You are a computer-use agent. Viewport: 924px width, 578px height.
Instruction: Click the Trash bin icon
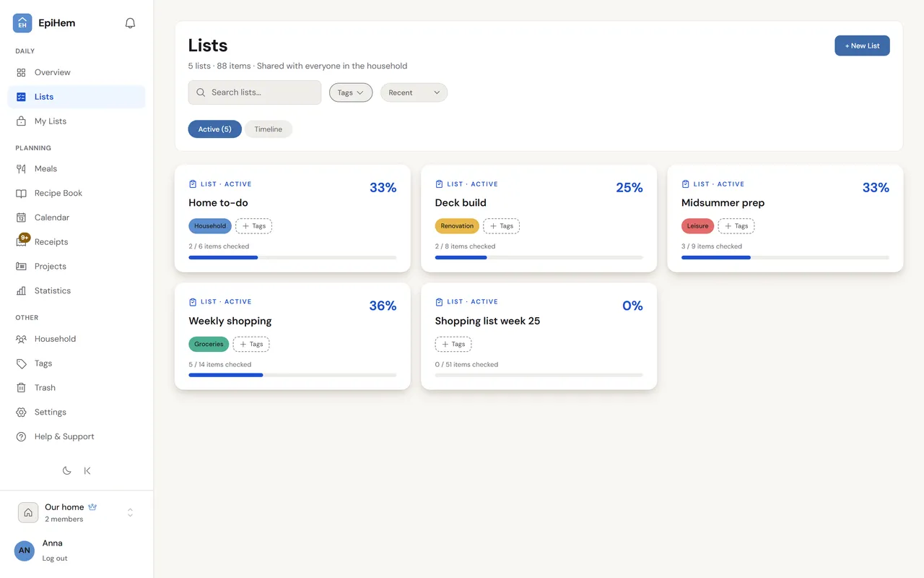coord(21,388)
